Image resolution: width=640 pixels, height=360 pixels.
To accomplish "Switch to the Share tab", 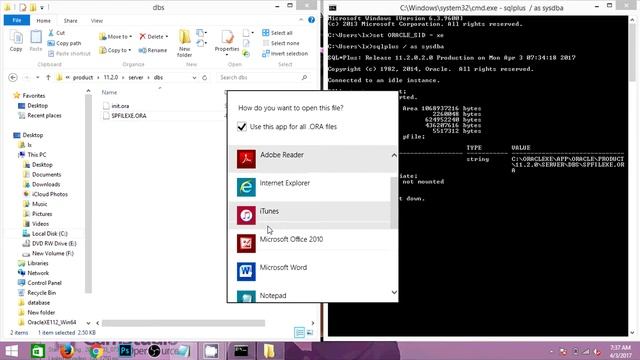I will 70,20.
